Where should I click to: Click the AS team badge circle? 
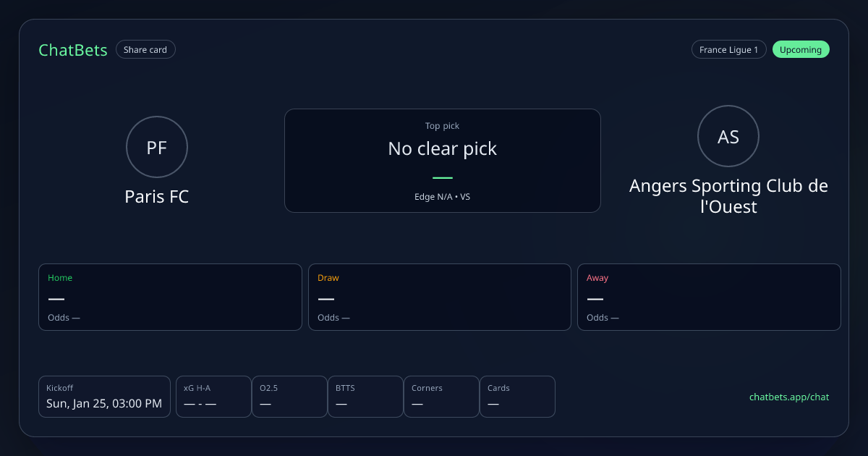[728, 137]
